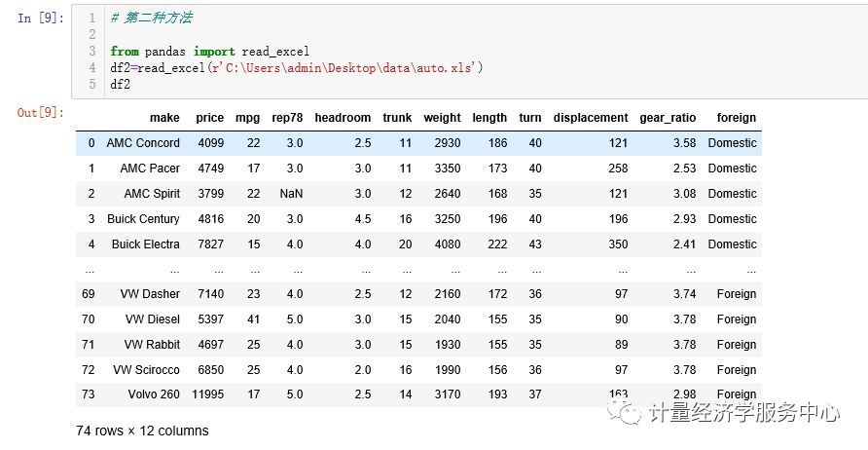868x450 pixels.
Task: Click the In [9] input prompt
Action: (x=41, y=19)
